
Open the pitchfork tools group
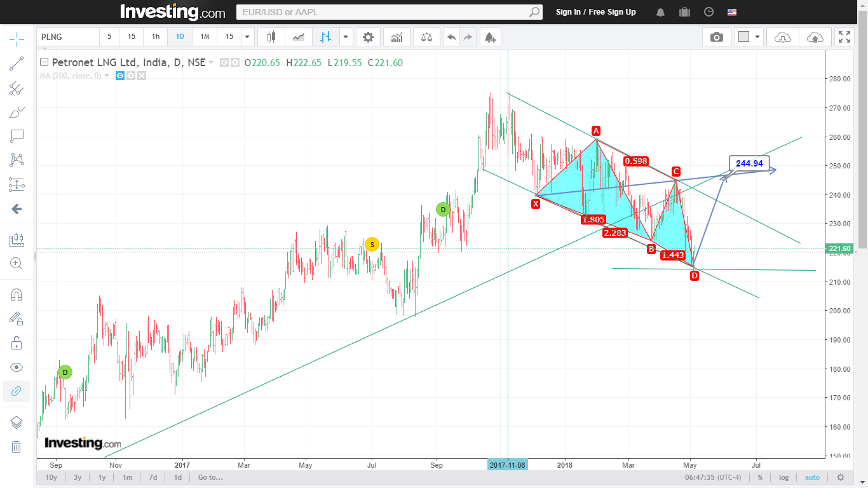coord(17,88)
